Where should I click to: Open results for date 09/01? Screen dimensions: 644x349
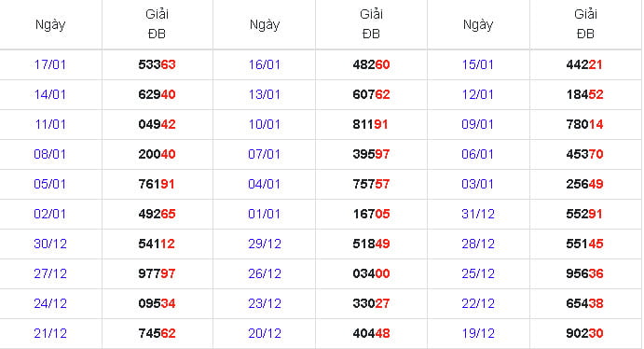tap(478, 124)
